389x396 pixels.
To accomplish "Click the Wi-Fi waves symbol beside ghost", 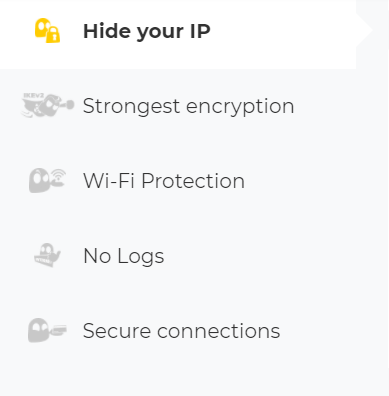I will [x=59, y=174].
